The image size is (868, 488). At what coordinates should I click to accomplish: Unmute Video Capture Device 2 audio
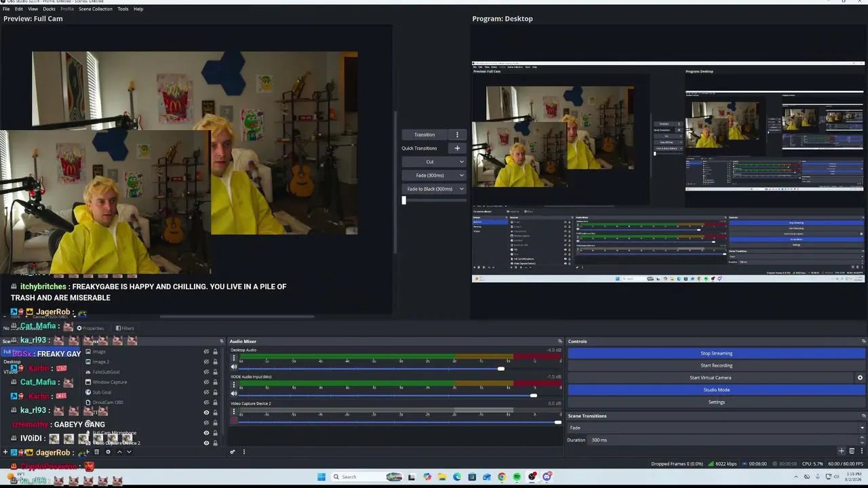234,421
